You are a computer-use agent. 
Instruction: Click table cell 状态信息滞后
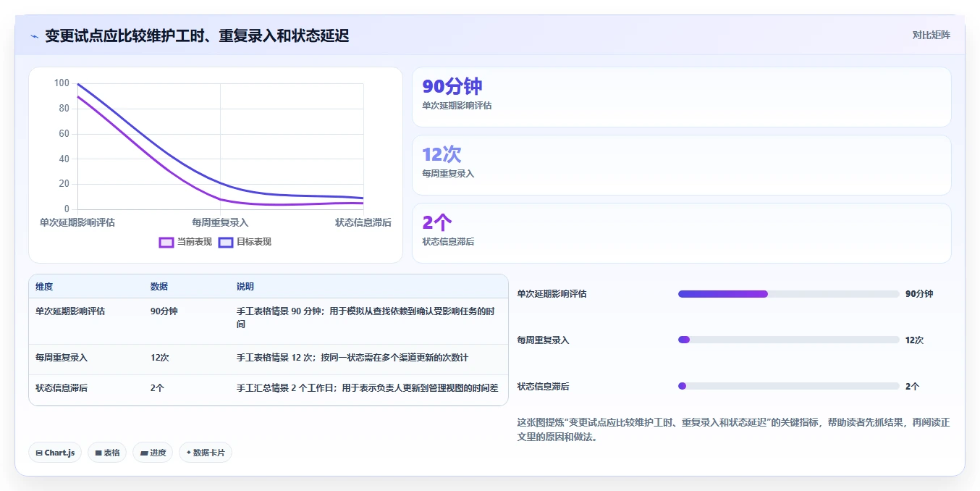coord(62,388)
